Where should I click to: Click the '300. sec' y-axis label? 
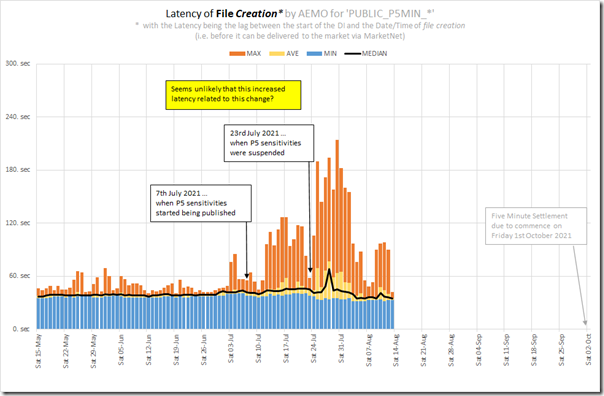click(x=18, y=63)
